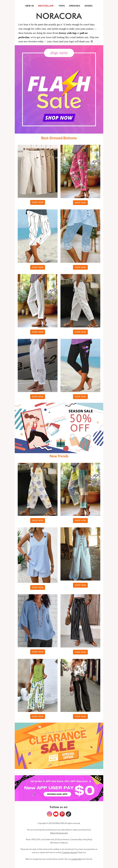This screenshot has height=868, width=118.
Task: Open the TikTok social icon
Action: (x=68, y=814)
